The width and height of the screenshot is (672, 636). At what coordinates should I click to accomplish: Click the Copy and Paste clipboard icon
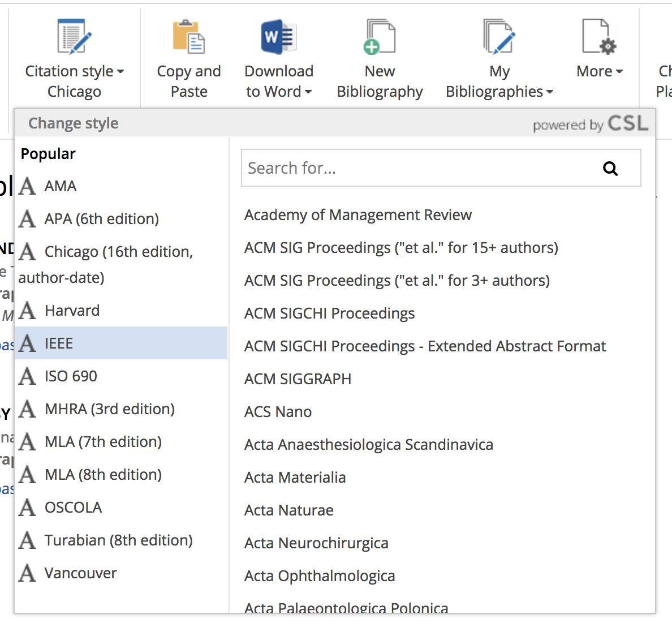(x=188, y=36)
